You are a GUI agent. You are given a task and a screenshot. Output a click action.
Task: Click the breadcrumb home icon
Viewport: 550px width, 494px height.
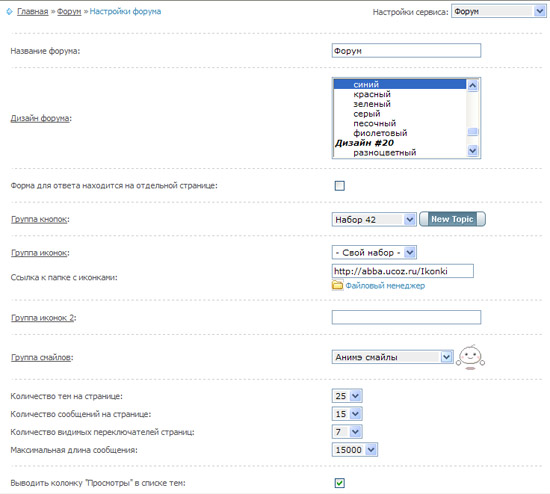tap(9, 12)
